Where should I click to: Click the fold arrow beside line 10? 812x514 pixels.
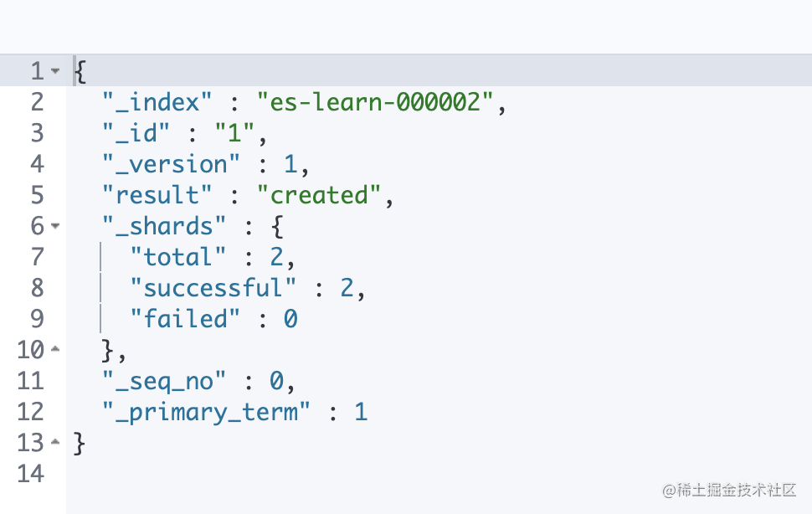55,349
